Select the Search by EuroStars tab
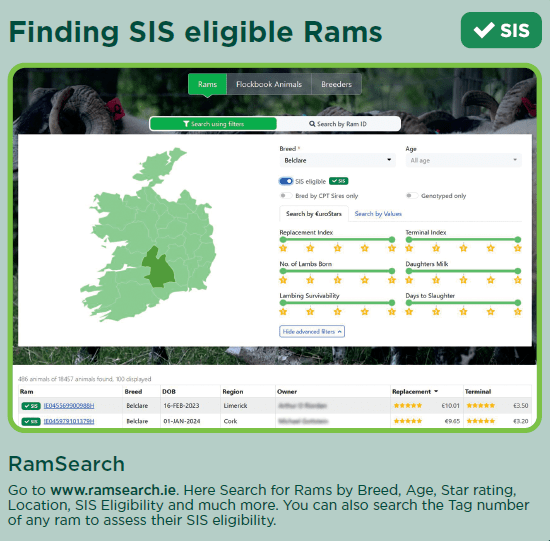 click(x=314, y=214)
